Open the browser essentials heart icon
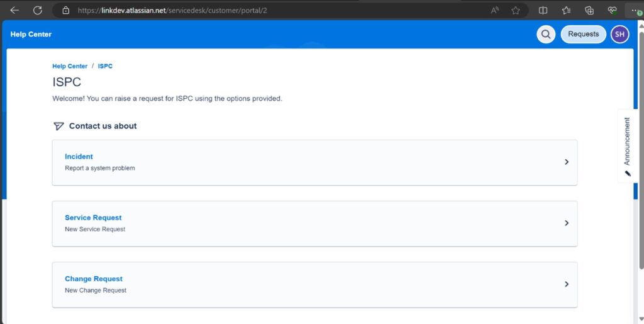This screenshot has width=644, height=324. coord(613,10)
